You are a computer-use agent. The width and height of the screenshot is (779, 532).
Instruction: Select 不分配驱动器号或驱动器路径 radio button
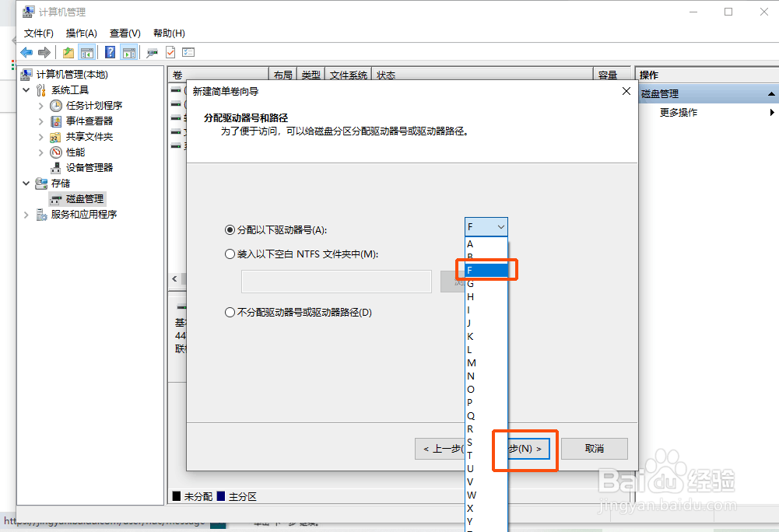click(230, 313)
